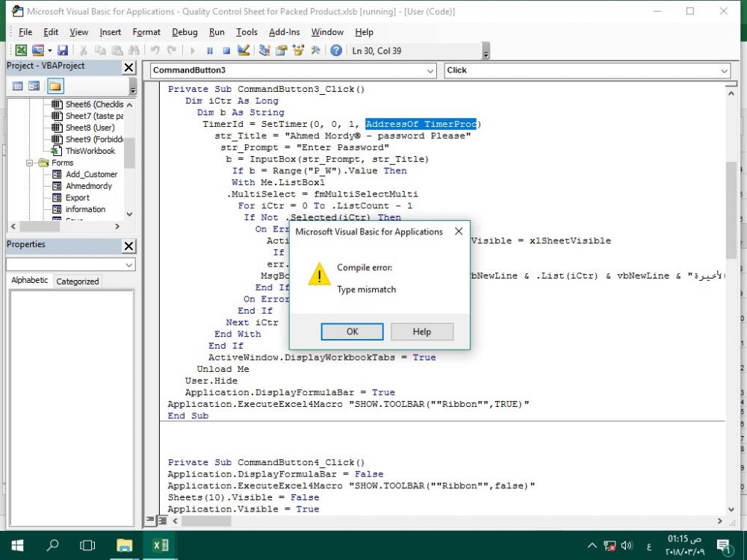Save the workbook with the floppy disk icon
Screen dimensions: 747x560
coord(63,50)
